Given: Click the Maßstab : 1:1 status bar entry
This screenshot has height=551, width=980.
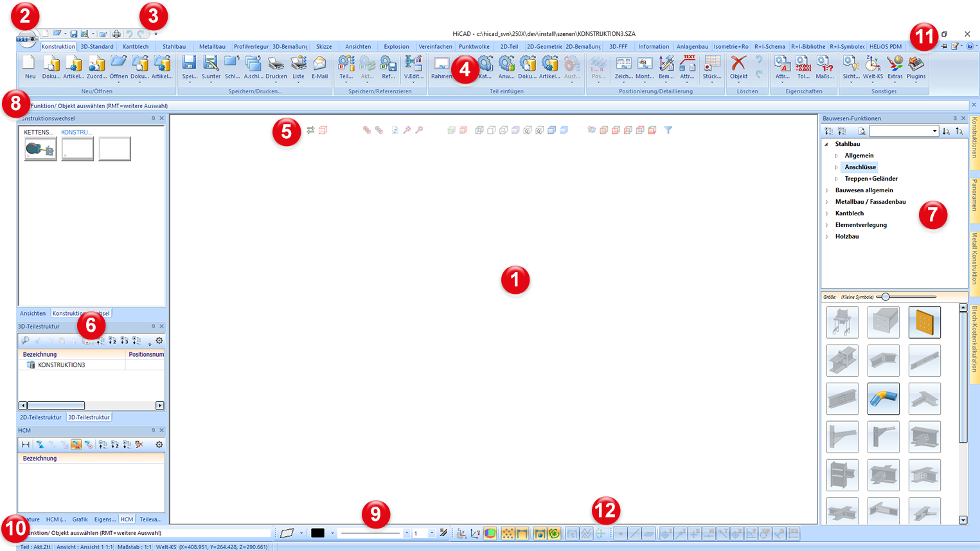Looking at the screenshot, I should (x=134, y=547).
